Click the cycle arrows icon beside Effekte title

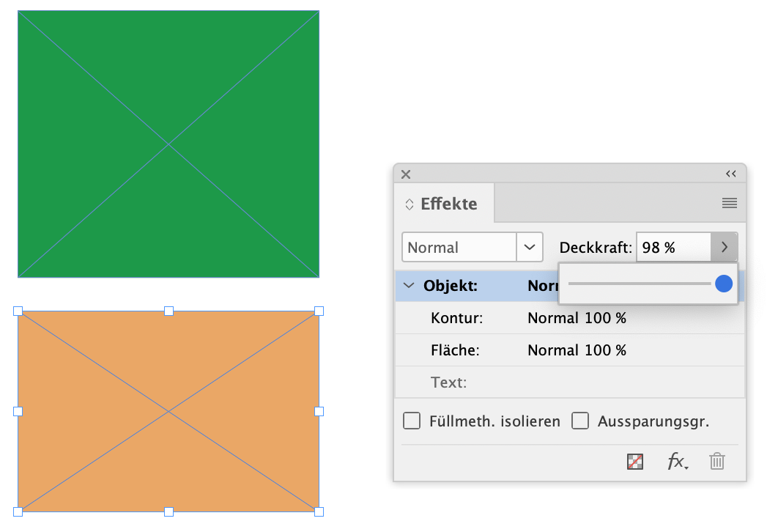coord(410,204)
